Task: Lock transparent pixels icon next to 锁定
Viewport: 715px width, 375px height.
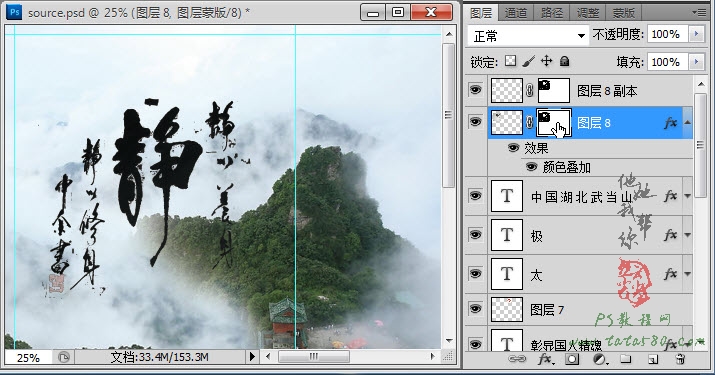Action: click(511, 61)
